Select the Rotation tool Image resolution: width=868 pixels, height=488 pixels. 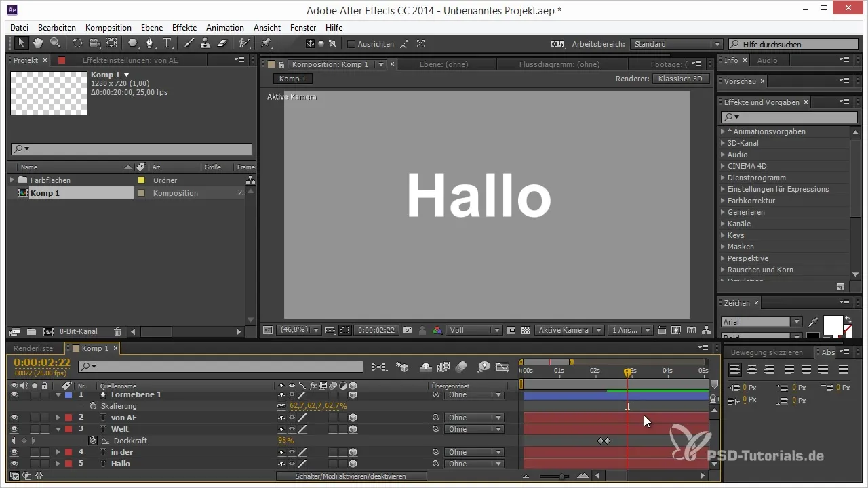(77, 43)
